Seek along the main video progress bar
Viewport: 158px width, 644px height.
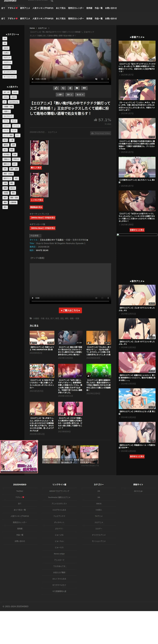point(70,82)
